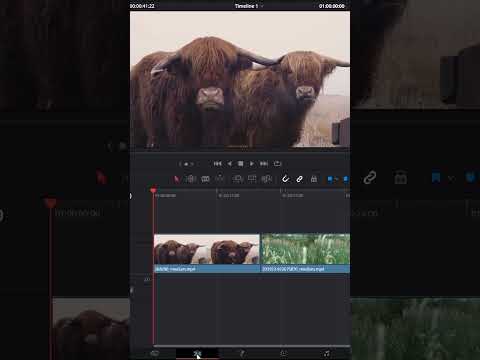Play the timeline forward
Screen dimensions: 480x360
click(252, 164)
